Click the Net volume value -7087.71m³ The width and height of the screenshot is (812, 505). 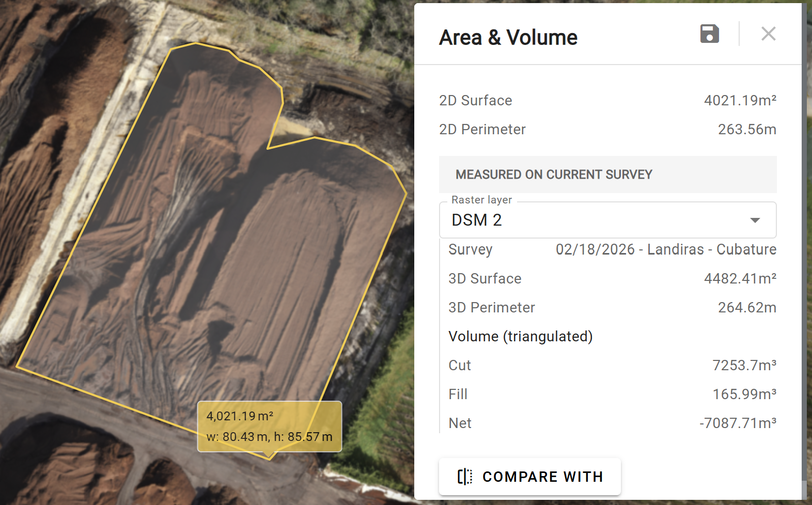pyautogui.click(x=738, y=423)
